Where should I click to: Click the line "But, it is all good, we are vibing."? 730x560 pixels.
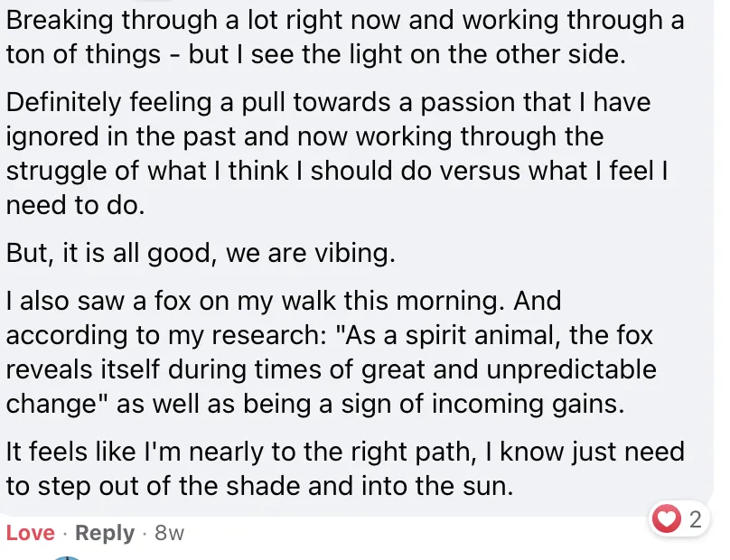201,254
